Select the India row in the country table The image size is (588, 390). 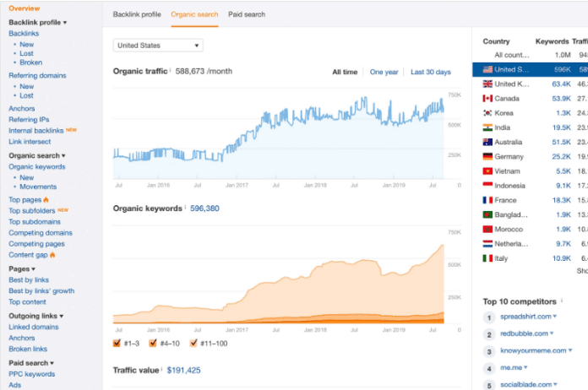point(530,127)
